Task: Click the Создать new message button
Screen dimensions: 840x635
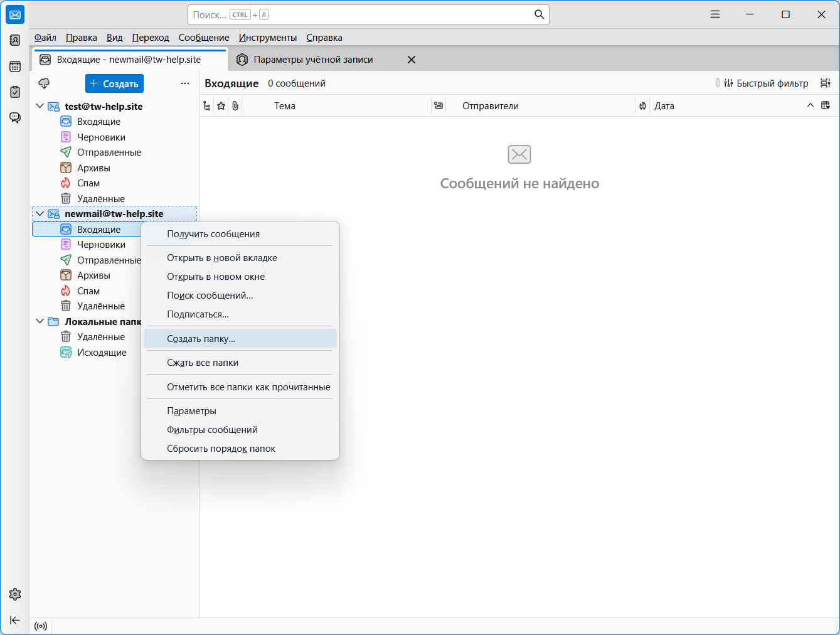Action: 114,83
